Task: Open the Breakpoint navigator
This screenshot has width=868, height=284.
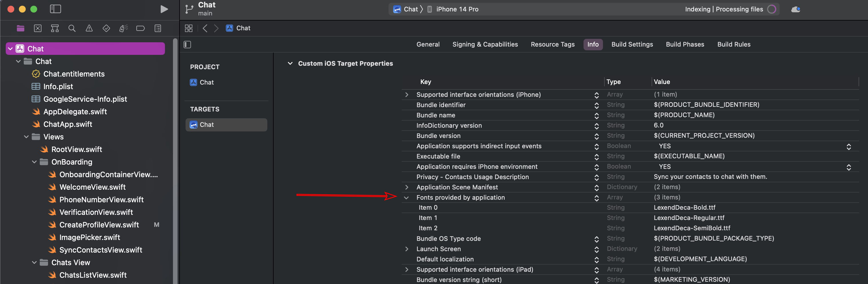Action: pyautogui.click(x=140, y=28)
